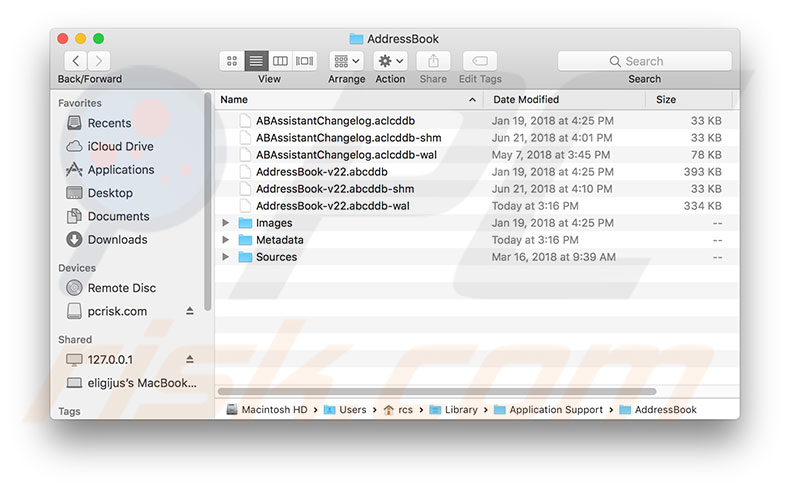This screenshot has height=491, width=790.
Task: Select file AddressBook-v22.abcddb-wal
Action: (333, 206)
